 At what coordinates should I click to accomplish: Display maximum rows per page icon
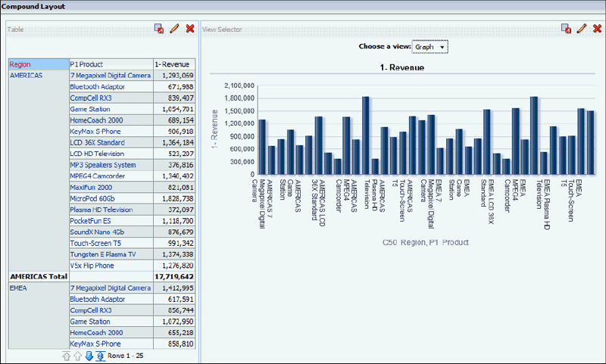[x=101, y=356]
